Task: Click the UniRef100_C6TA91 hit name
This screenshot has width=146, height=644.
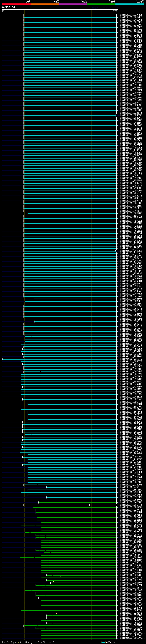Action: pos(131,374)
